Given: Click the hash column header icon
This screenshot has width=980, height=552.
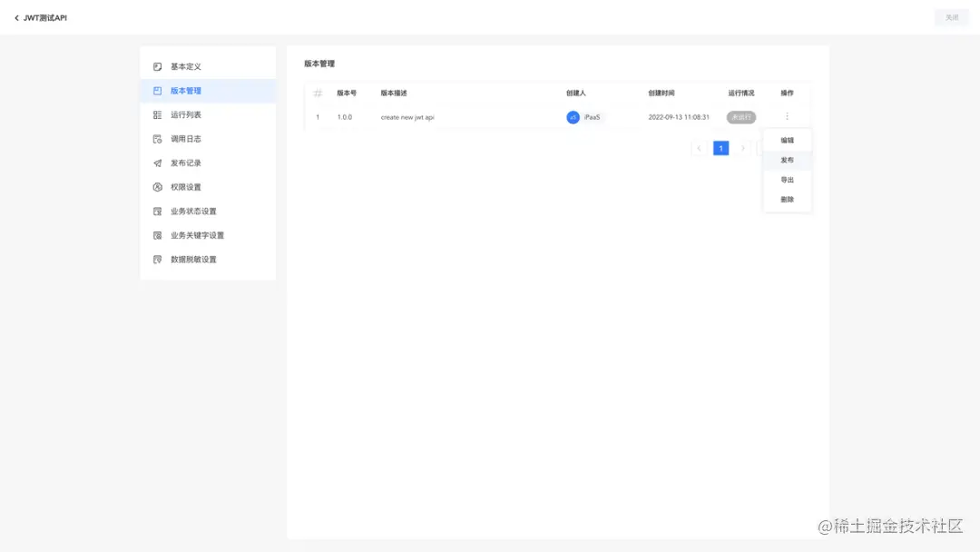Looking at the screenshot, I should coord(318,94).
